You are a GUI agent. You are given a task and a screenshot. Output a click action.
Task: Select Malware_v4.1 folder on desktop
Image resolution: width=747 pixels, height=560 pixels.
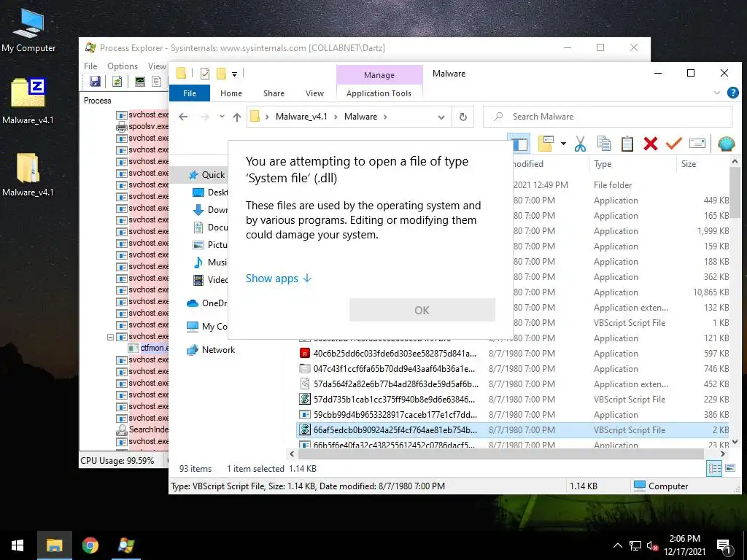tap(28, 174)
